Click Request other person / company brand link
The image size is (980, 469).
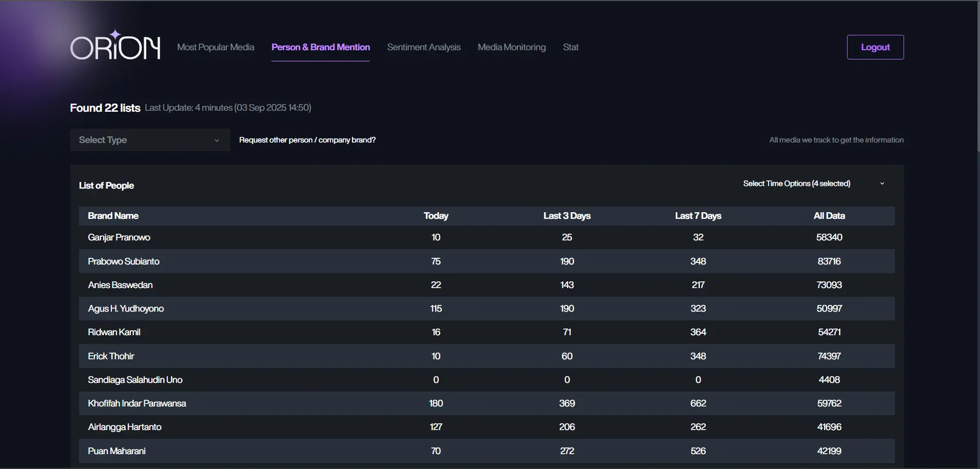tap(307, 140)
